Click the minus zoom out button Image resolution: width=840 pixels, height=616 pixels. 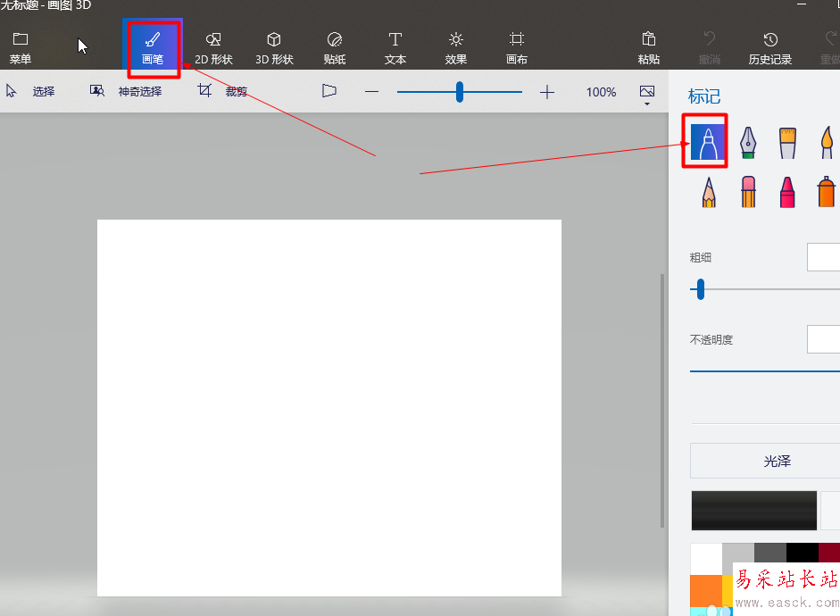click(x=371, y=92)
